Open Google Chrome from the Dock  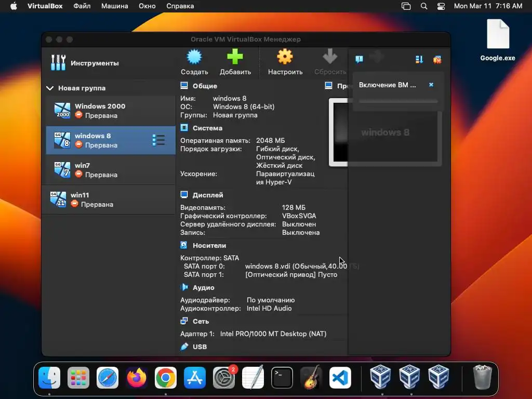tap(166, 378)
